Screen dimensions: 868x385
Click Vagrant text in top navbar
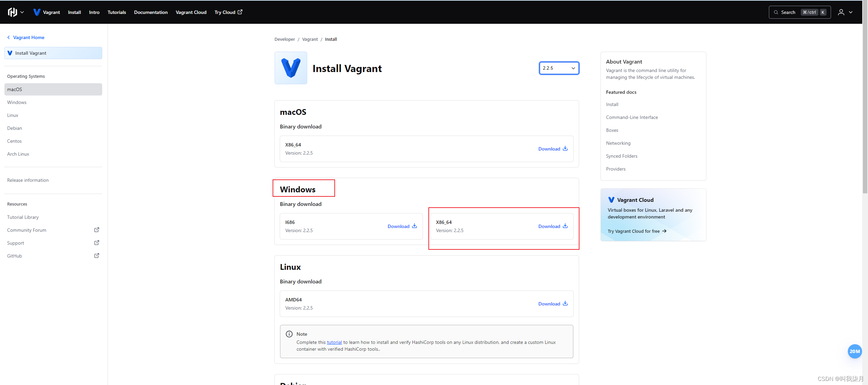[51, 12]
